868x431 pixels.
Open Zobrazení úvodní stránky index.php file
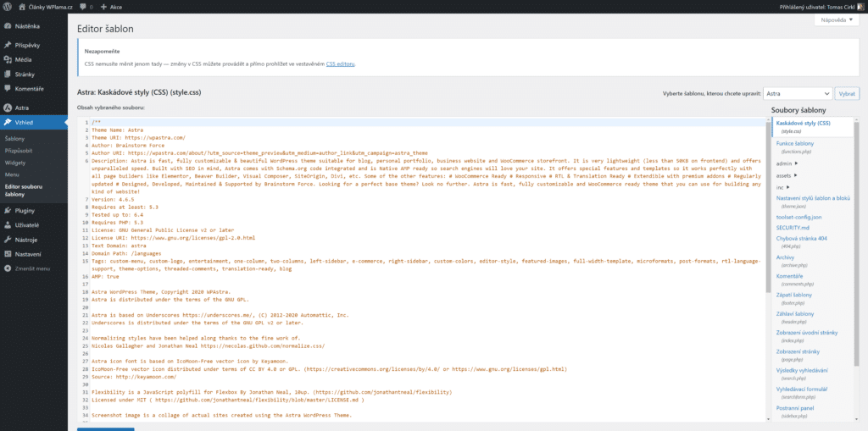(807, 333)
